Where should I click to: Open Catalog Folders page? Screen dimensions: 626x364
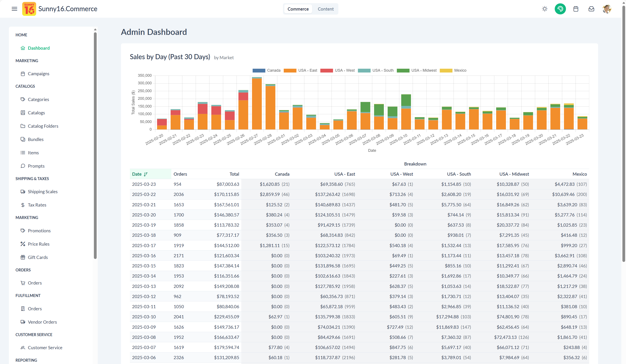pos(43,126)
